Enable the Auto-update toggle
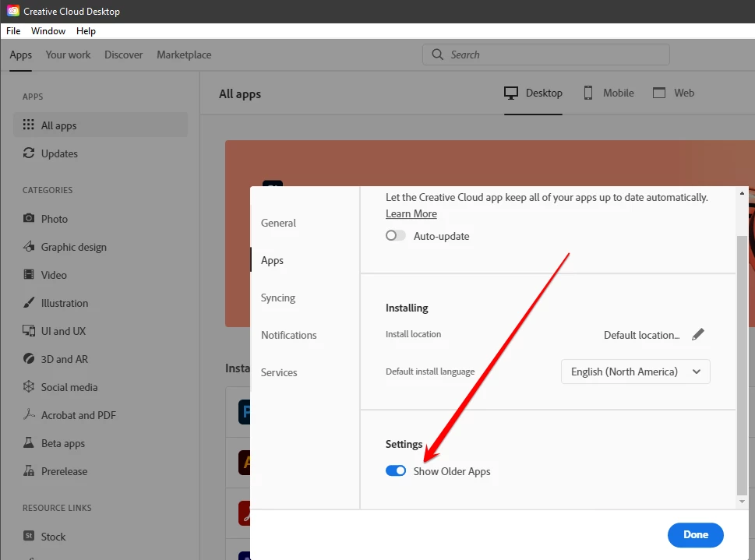 (x=395, y=235)
